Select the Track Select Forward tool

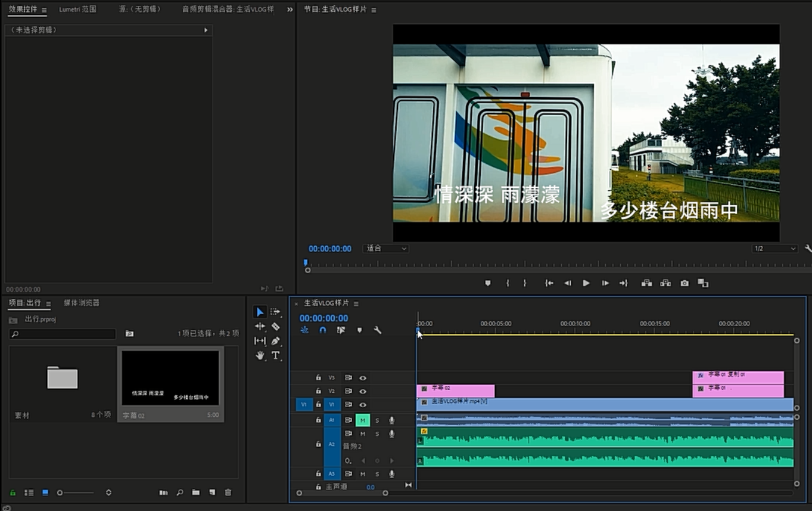(275, 312)
